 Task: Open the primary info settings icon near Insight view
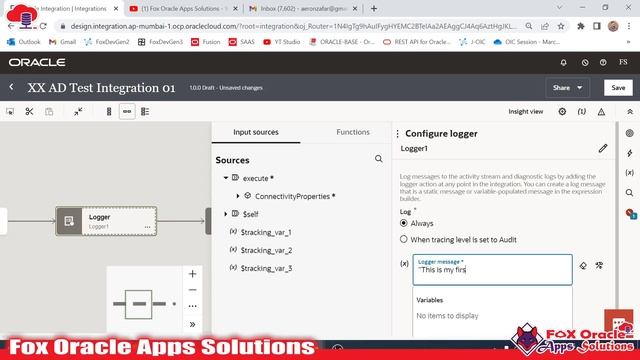[562, 111]
